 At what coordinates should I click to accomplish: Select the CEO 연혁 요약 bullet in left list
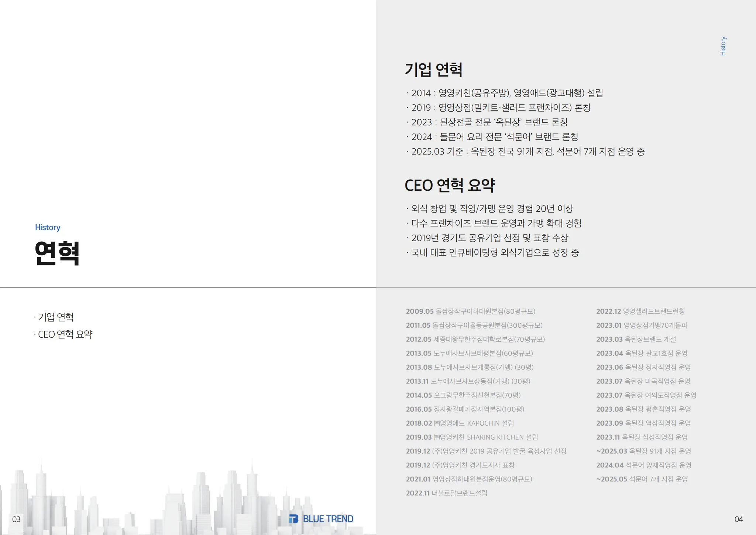65,334
